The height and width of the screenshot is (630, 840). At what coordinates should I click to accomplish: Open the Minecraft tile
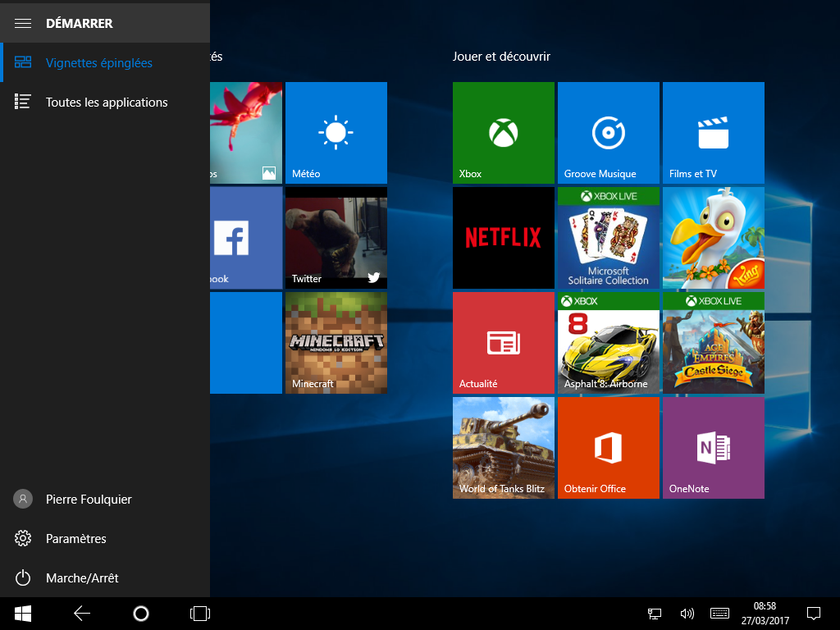click(336, 343)
